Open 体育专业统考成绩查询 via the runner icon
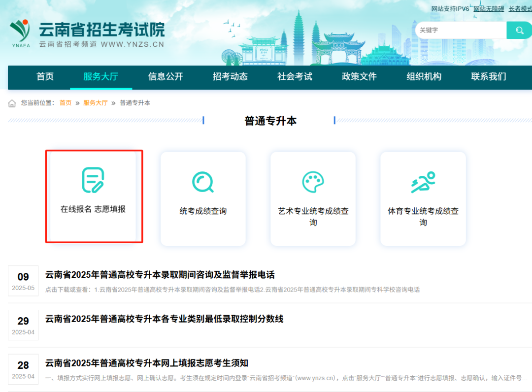The image size is (532, 392). click(423, 181)
